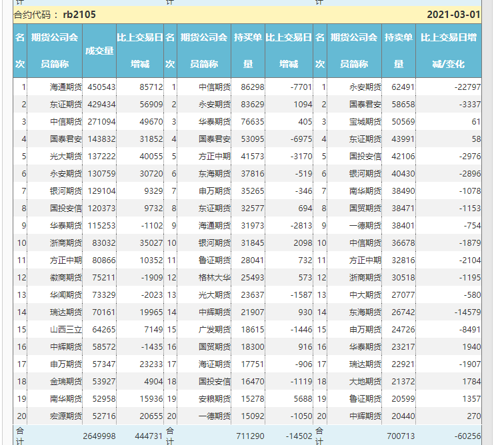
Task: Select volume value 70161 for 瑞达期货
Action: coord(103,312)
